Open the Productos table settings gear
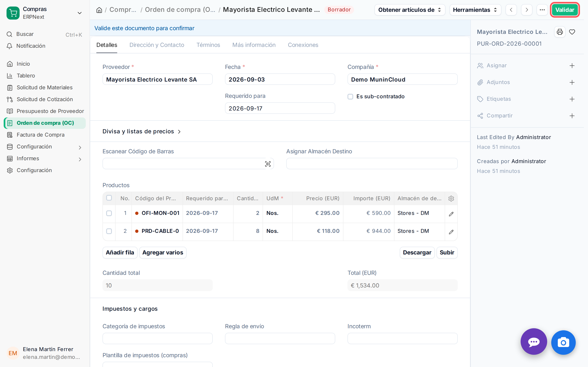The width and height of the screenshot is (588, 367). point(451,199)
